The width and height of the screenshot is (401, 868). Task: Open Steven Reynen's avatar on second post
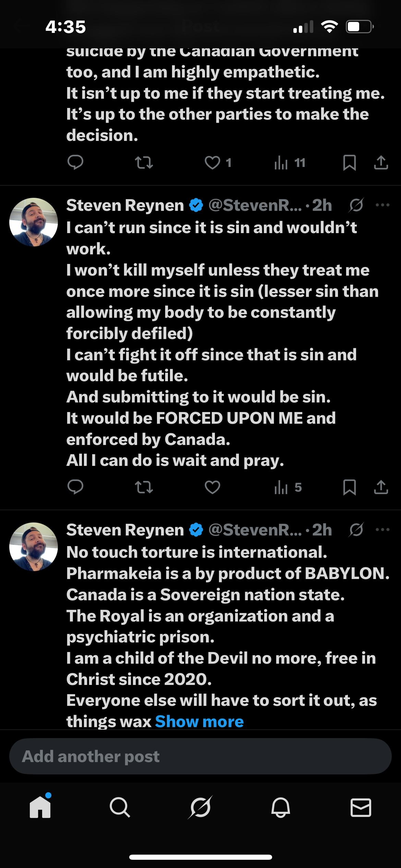pyautogui.click(x=34, y=222)
